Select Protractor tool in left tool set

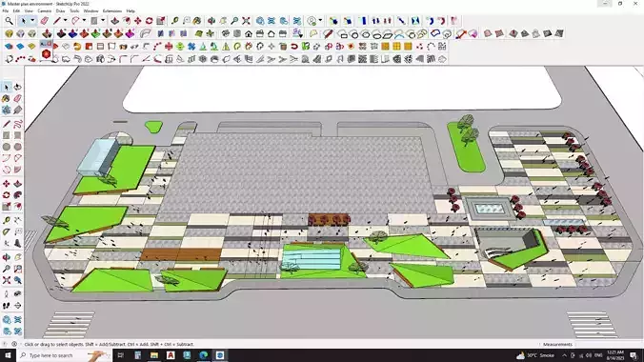coord(7,232)
